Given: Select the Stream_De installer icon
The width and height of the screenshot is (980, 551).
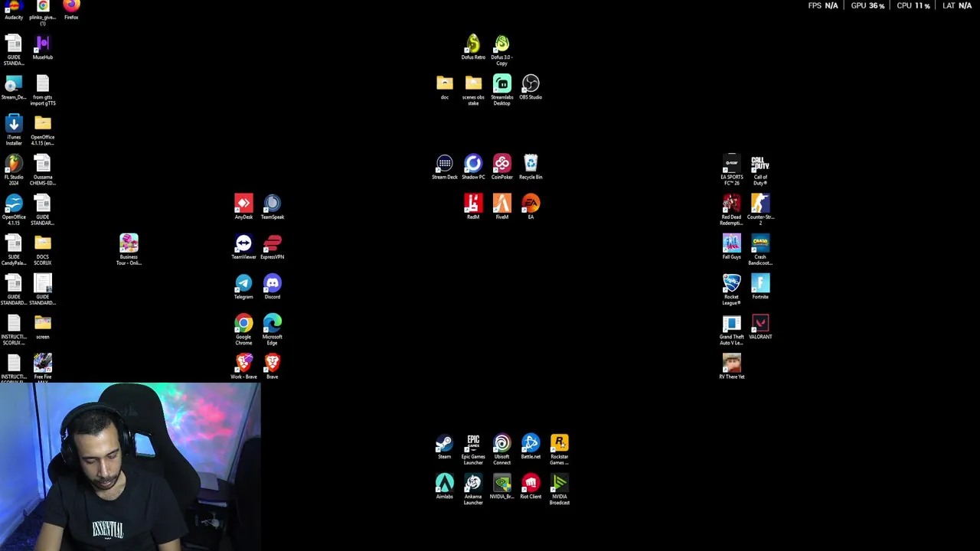Looking at the screenshot, I should 14,87.
